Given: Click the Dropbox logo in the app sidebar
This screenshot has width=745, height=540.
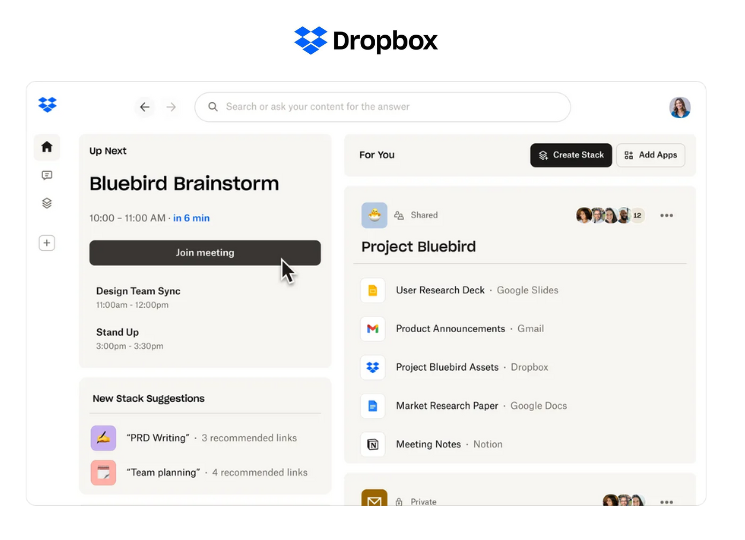Looking at the screenshot, I should 47,104.
